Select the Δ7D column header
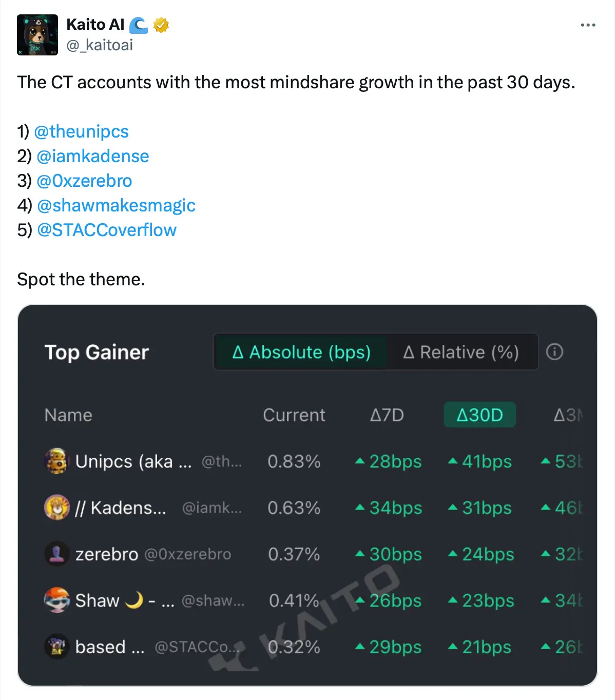 387,415
